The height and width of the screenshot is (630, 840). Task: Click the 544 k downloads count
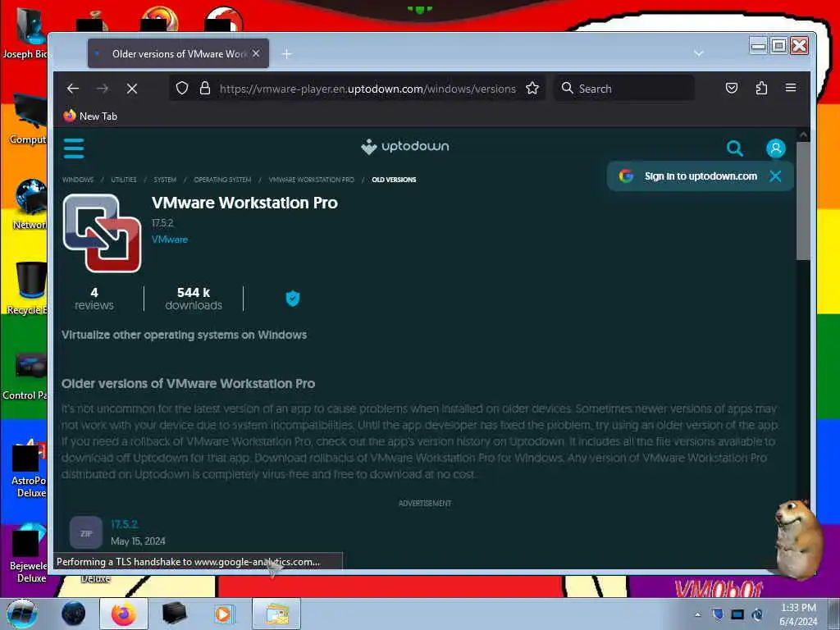[194, 299]
